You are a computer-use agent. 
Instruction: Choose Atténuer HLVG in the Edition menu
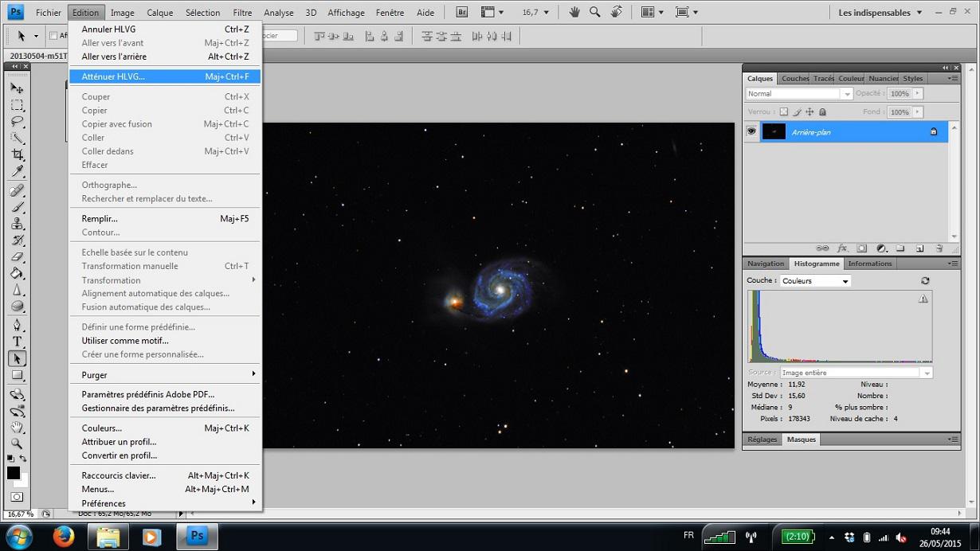tap(113, 76)
